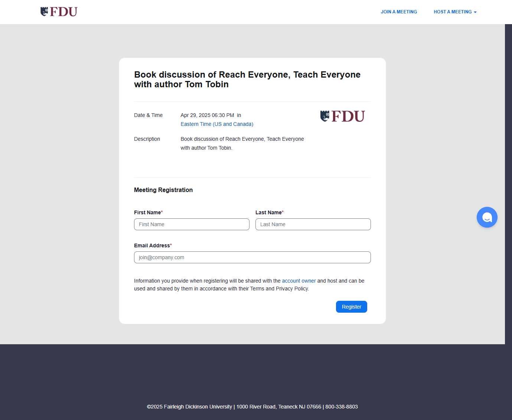Select Eastern Time (US and Canada) link
Screen dimensions: 512x420
point(217,124)
